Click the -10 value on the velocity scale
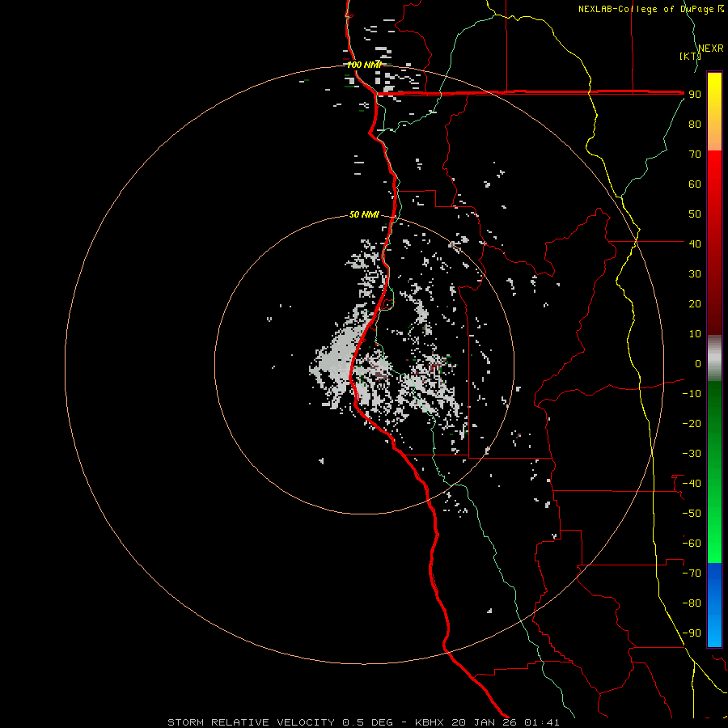Image resolution: width=728 pixels, height=728 pixels. tap(692, 394)
